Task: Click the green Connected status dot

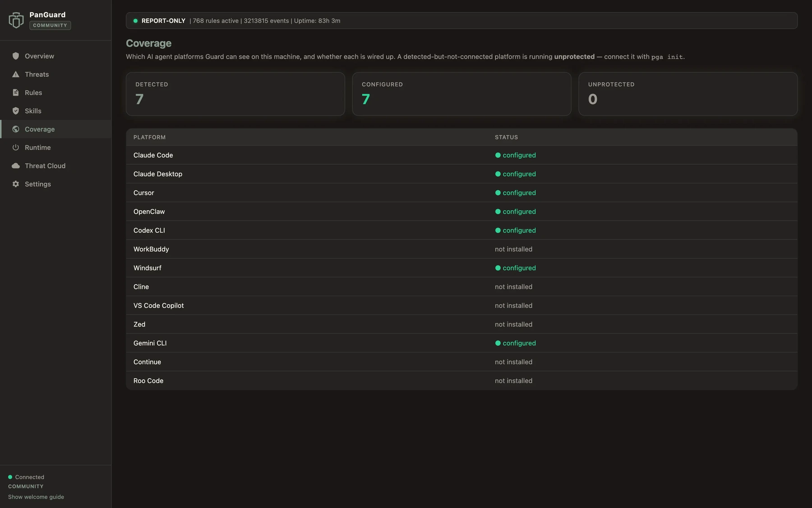Action: coord(10,477)
